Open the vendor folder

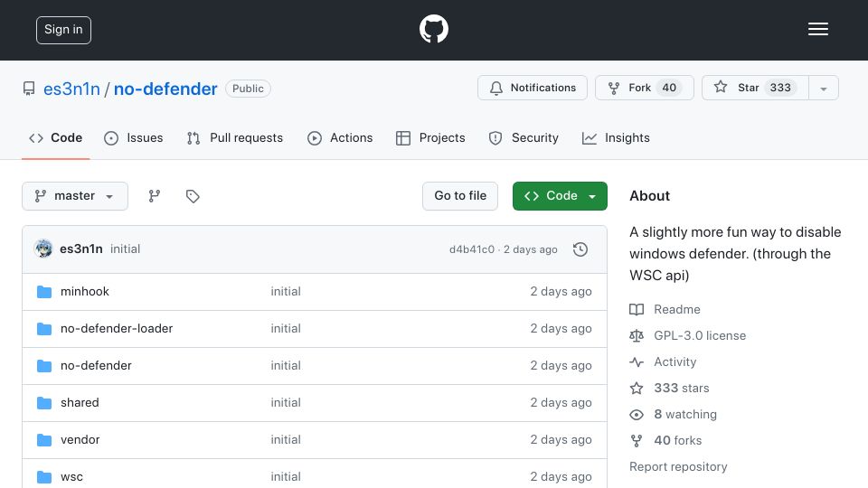(80, 440)
